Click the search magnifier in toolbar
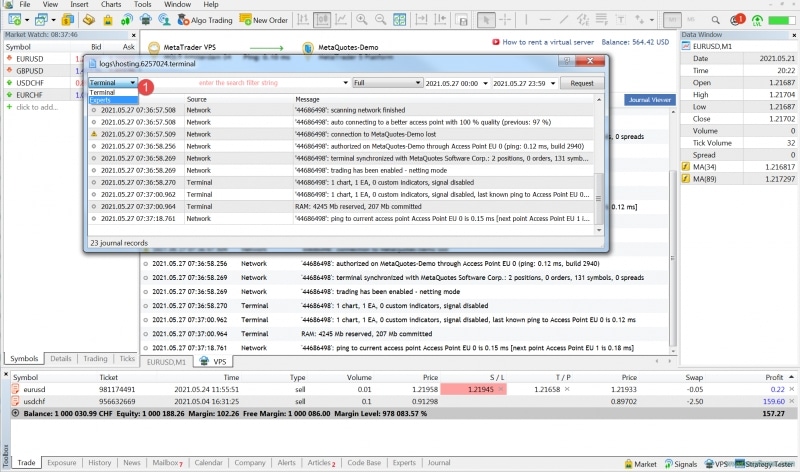 715,20
